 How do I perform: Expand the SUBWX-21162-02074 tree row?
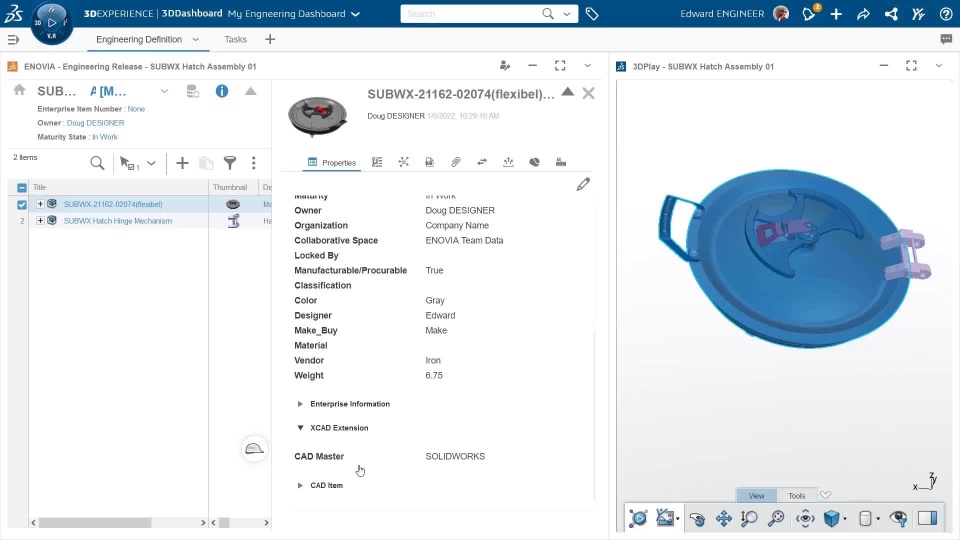click(x=40, y=204)
